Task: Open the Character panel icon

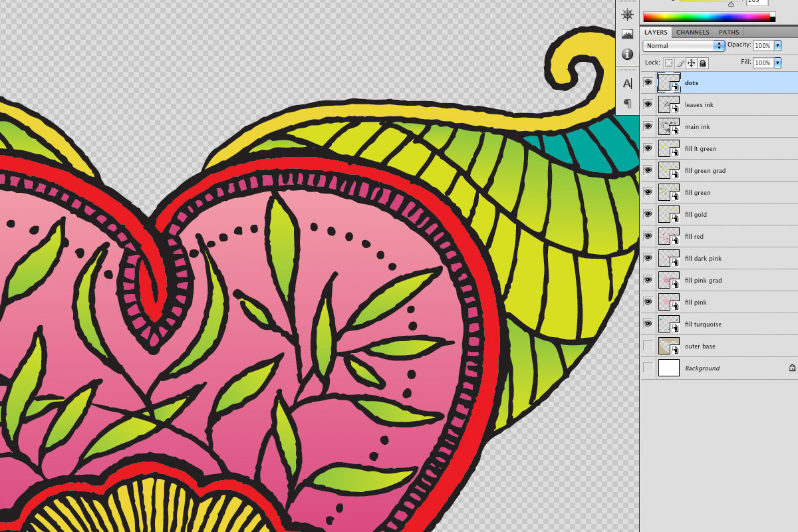Action: pos(627,83)
